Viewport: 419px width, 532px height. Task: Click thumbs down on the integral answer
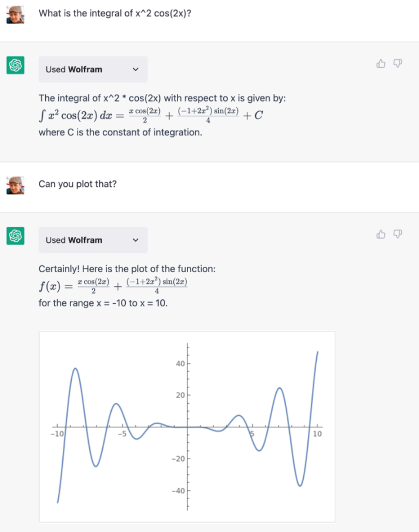pyautogui.click(x=398, y=63)
